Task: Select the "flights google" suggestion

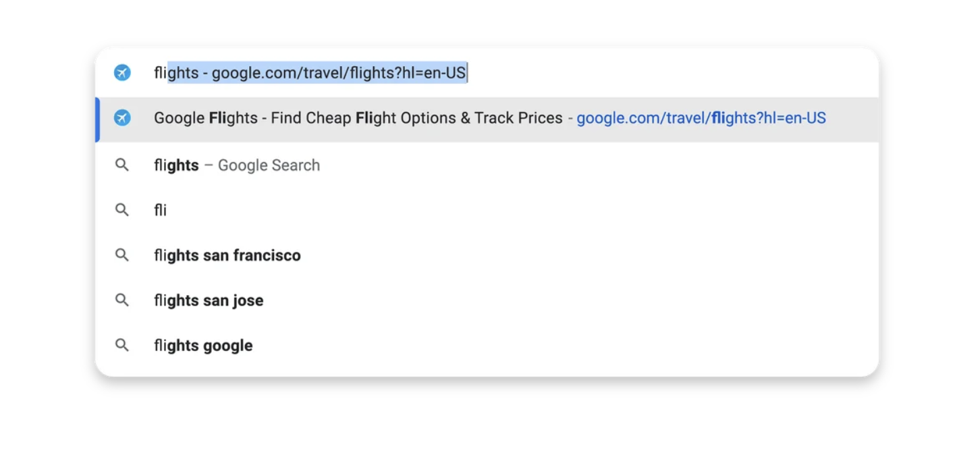Action: coord(203,346)
